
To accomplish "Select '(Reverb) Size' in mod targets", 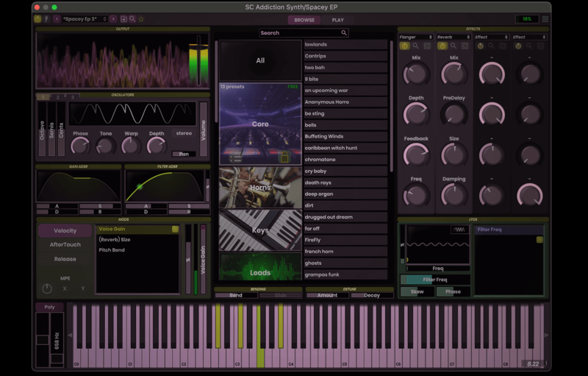I will coord(115,239).
